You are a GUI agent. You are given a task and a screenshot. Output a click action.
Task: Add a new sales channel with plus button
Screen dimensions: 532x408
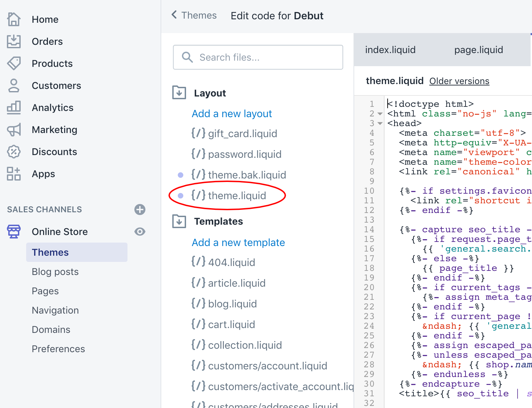tap(140, 210)
